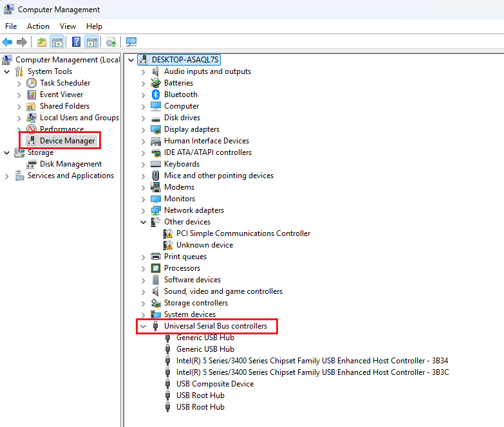Expand the Task Scheduler node
Image resolution: width=504 pixels, height=427 pixels.
click(x=19, y=84)
